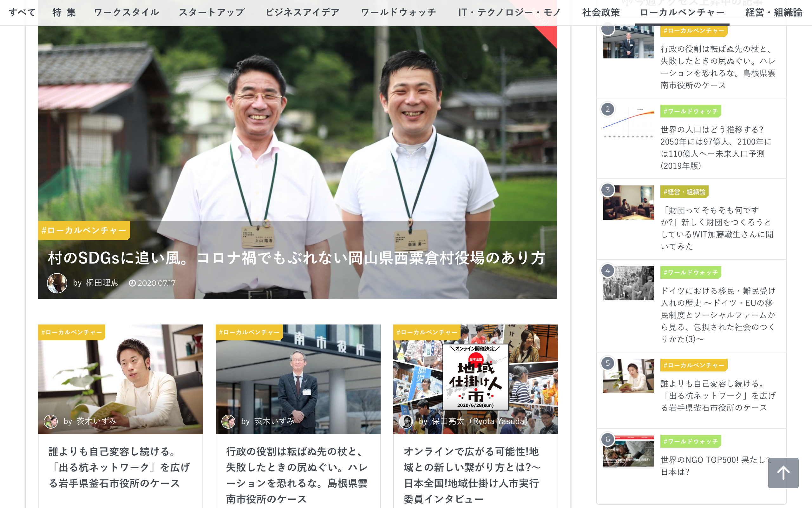Click ranking 6 #ワールドウォッチ tag

[x=691, y=441]
